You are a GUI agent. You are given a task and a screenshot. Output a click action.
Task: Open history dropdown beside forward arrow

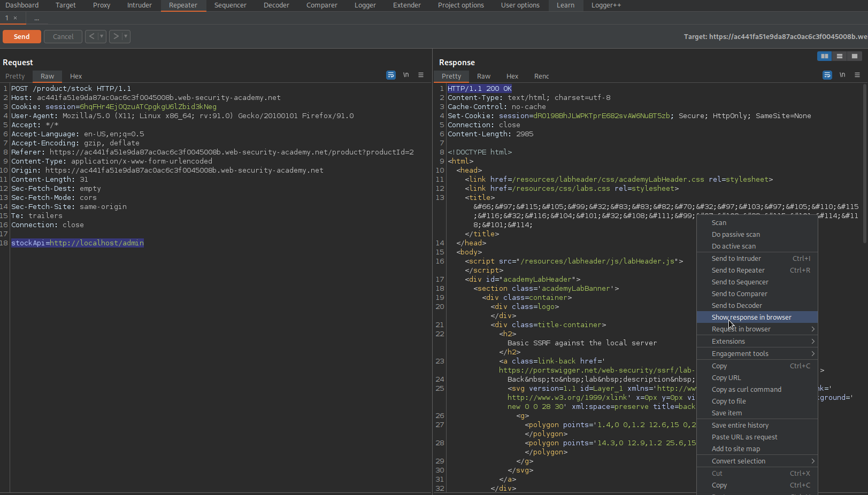tap(126, 36)
